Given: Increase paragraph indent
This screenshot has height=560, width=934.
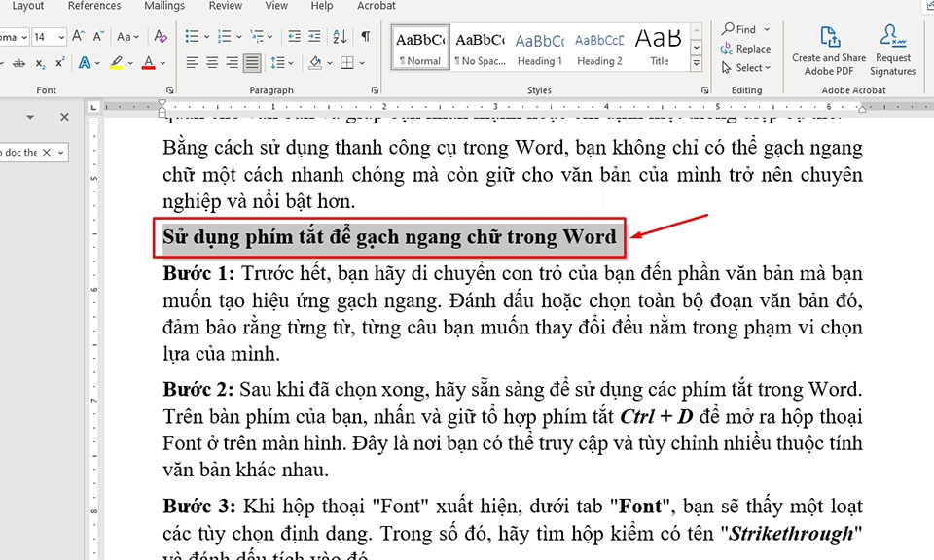Looking at the screenshot, I should coord(314,36).
